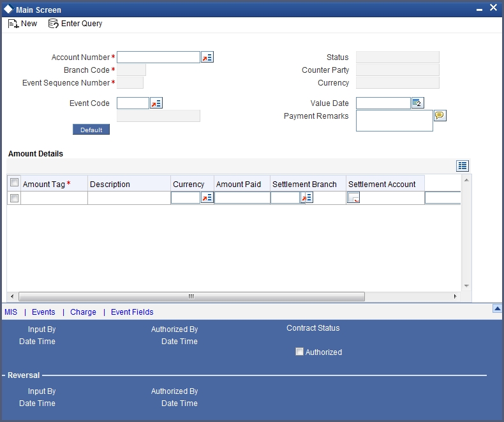
Task: Click the Currency display field near Counter Party
Action: [397, 83]
